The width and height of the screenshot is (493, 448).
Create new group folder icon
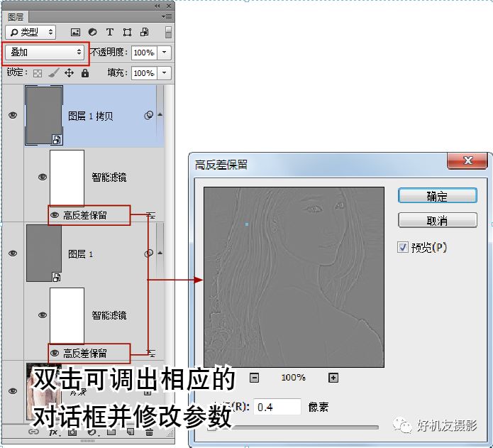(111, 432)
